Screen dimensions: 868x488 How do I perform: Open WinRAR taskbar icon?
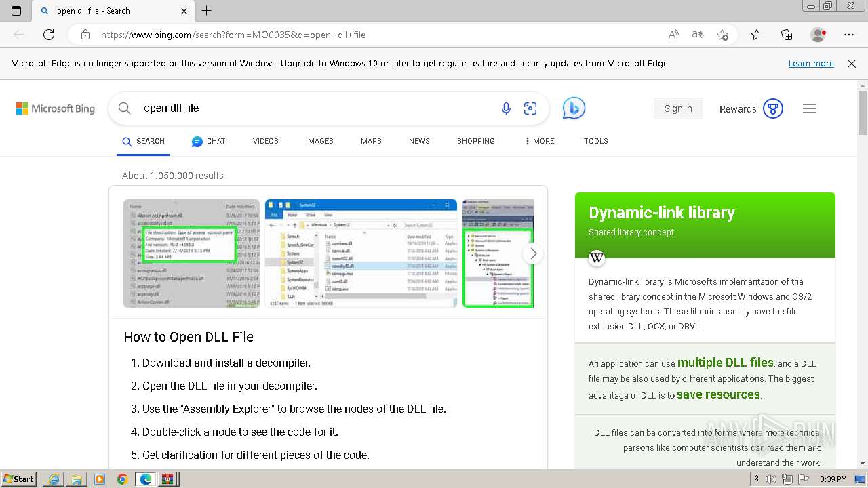click(x=167, y=479)
